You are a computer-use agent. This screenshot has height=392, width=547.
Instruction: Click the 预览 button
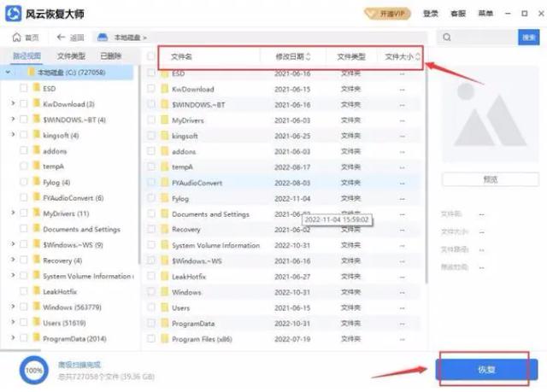click(490, 179)
